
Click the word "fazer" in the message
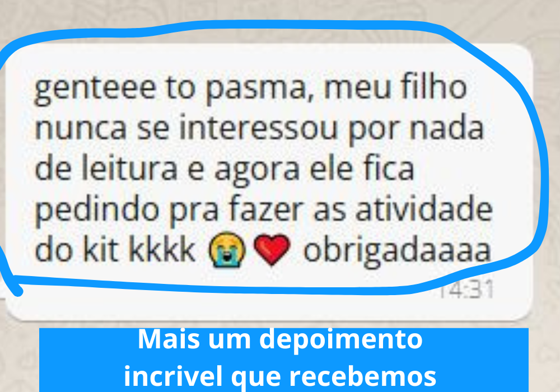click(265, 209)
